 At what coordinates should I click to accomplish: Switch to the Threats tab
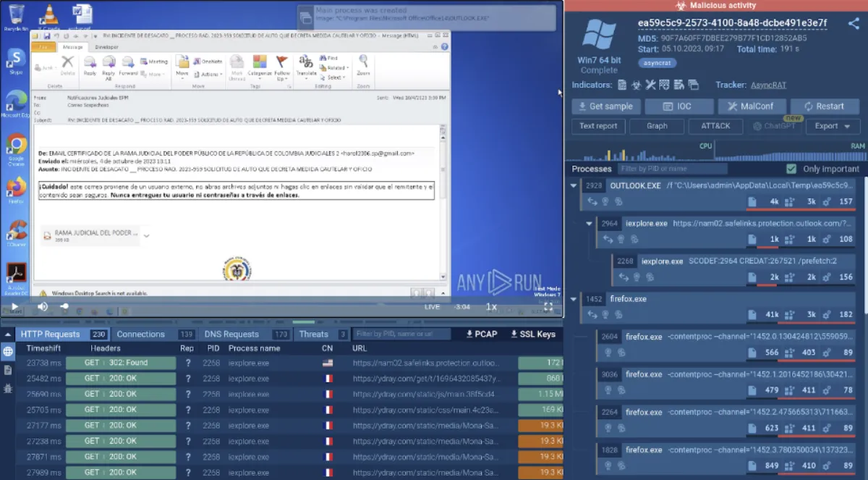(x=313, y=334)
